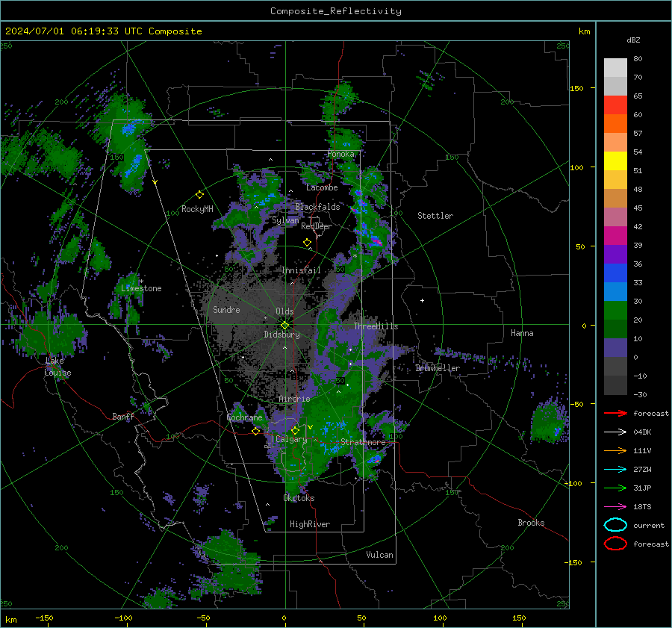
Task: Click the Sundre town label
Action: 226,310
